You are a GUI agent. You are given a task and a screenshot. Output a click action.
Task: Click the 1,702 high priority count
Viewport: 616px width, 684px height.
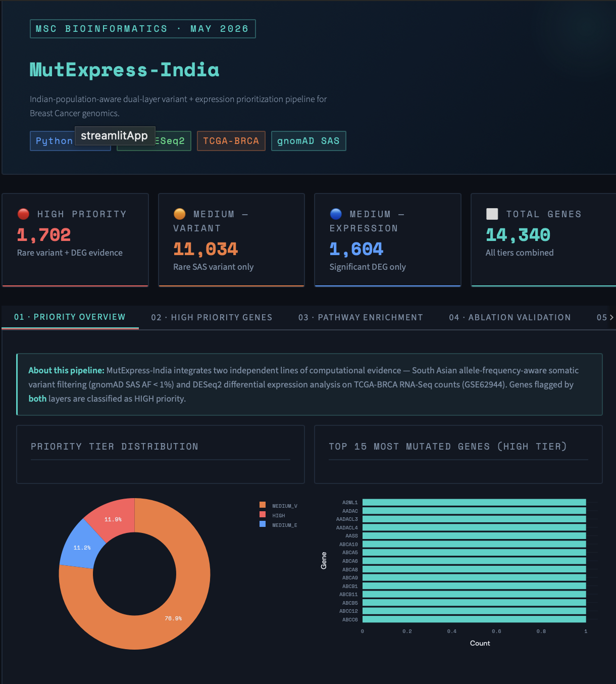coord(44,235)
